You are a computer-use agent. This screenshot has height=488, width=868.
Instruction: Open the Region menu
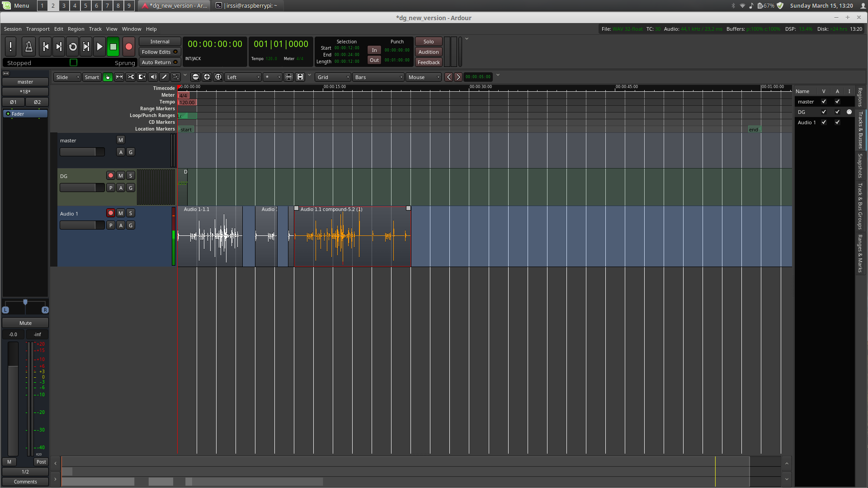coord(76,29)
